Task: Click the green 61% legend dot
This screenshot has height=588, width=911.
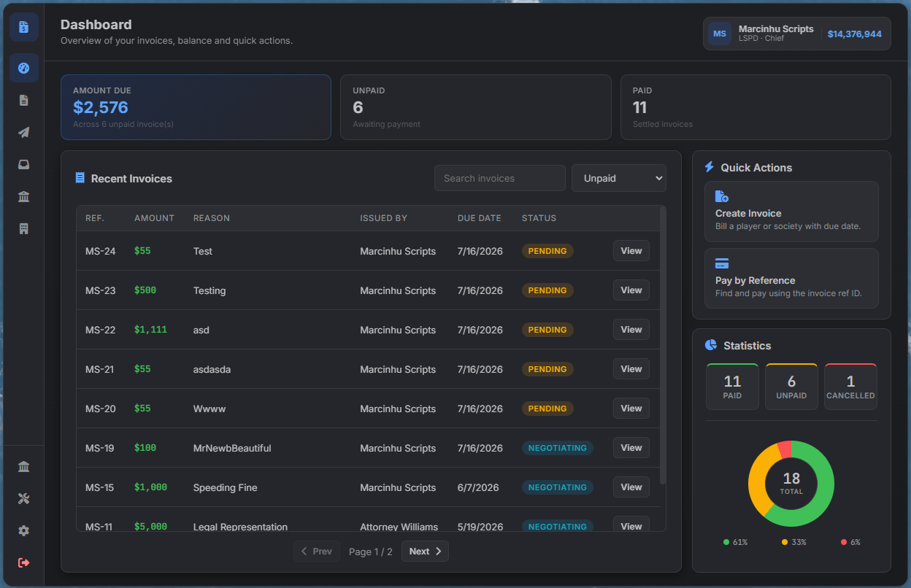Action: click(x=726, y=542)
